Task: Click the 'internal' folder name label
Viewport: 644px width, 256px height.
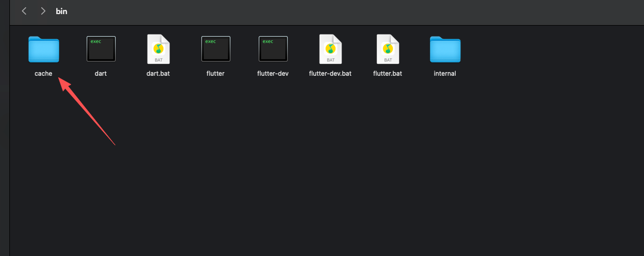Action: 445,74
